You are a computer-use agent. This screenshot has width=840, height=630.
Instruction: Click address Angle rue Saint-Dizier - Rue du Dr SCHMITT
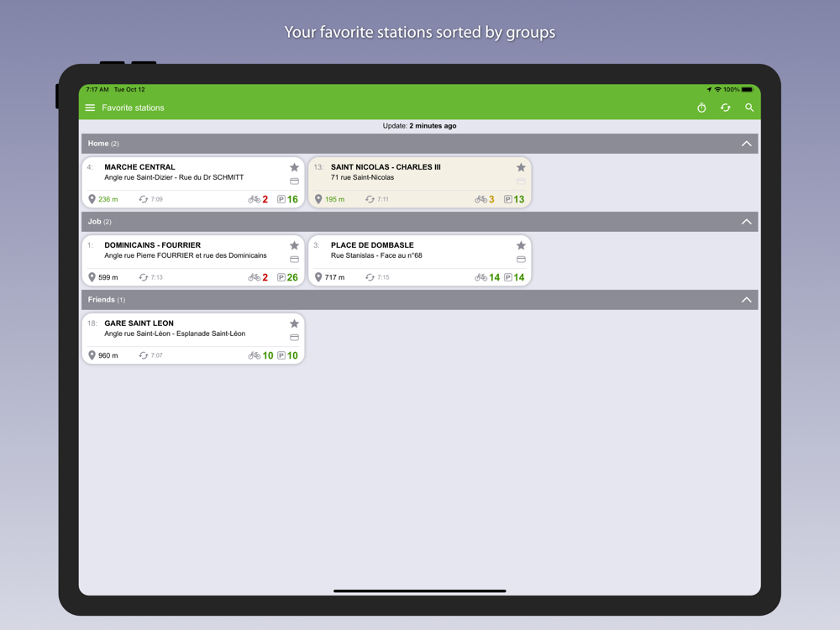tap(174, 177)
